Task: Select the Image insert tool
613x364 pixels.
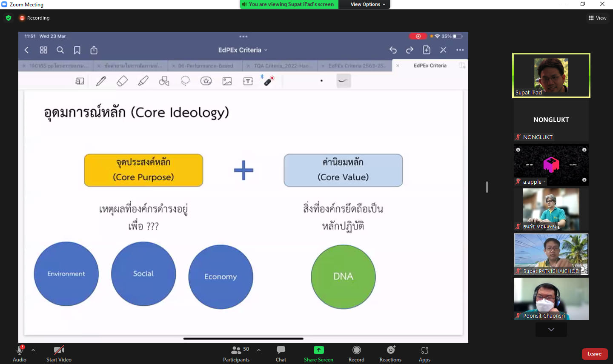Action: pyautogui.click(x=227, y=81)
